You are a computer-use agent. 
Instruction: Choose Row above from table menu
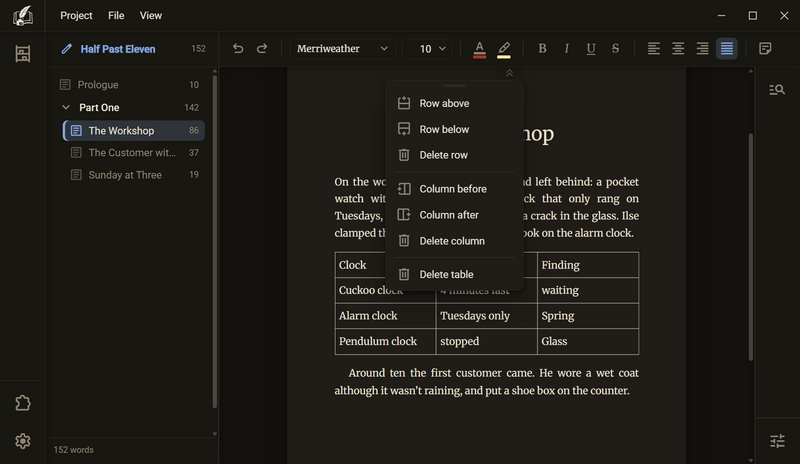click(x=454, y=103)
